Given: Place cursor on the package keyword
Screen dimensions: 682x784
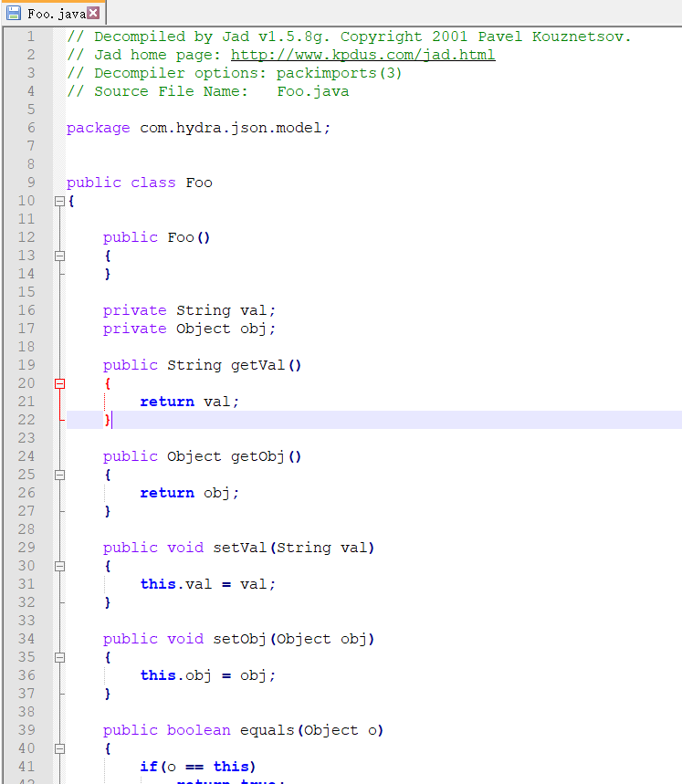Looking at the screenshot, I should [98, 128].
